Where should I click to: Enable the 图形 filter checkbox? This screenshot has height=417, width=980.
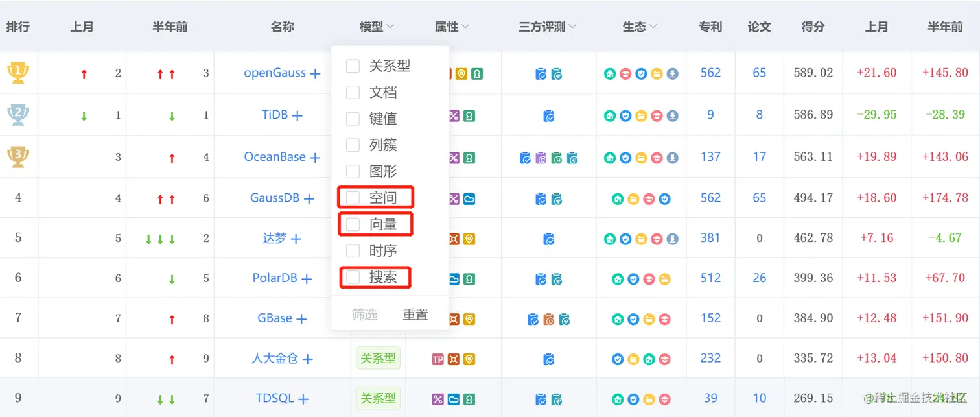[353, 171]
